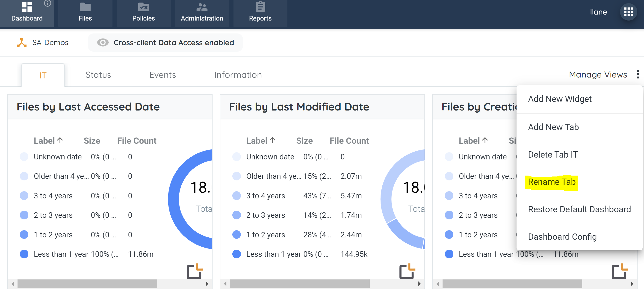Sort Last Accessed widget by Label arrow
The height and width of the screenshot is (293, 644).
click(60, 140)
